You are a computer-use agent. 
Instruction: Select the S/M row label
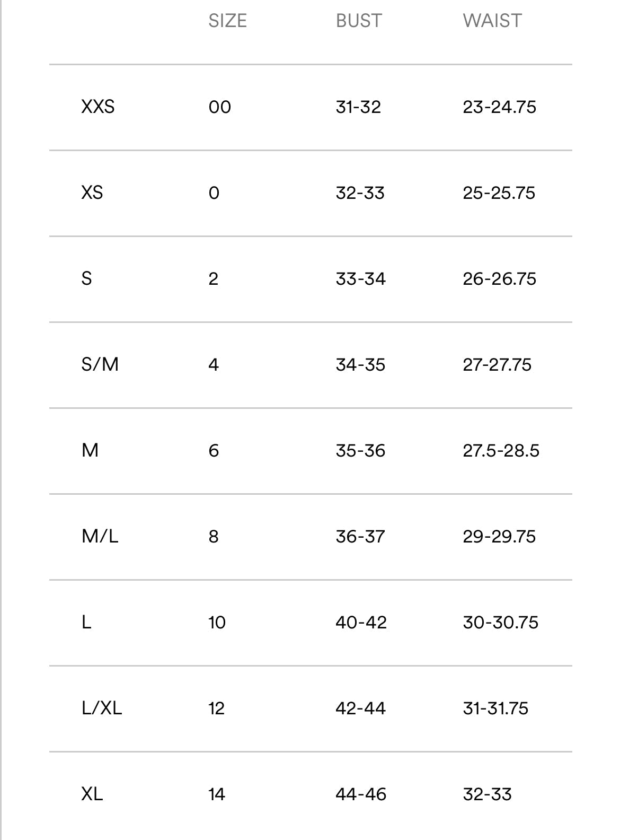tap(100, 364)
